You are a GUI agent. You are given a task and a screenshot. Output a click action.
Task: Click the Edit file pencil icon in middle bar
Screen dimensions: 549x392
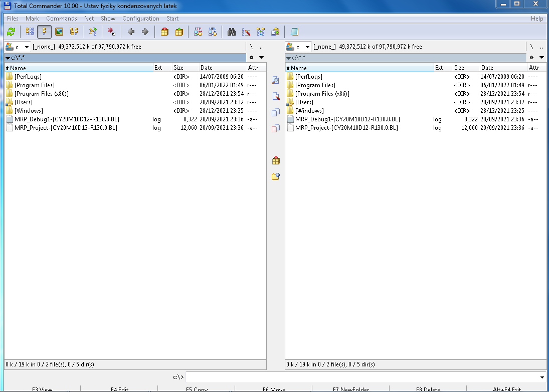coord(276,96)
